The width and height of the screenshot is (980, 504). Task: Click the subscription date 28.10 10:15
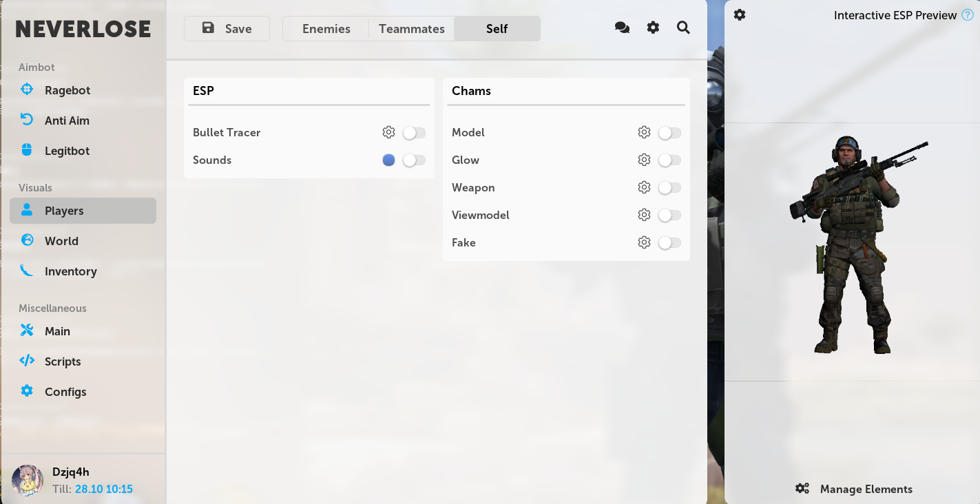tap(104, 489)
